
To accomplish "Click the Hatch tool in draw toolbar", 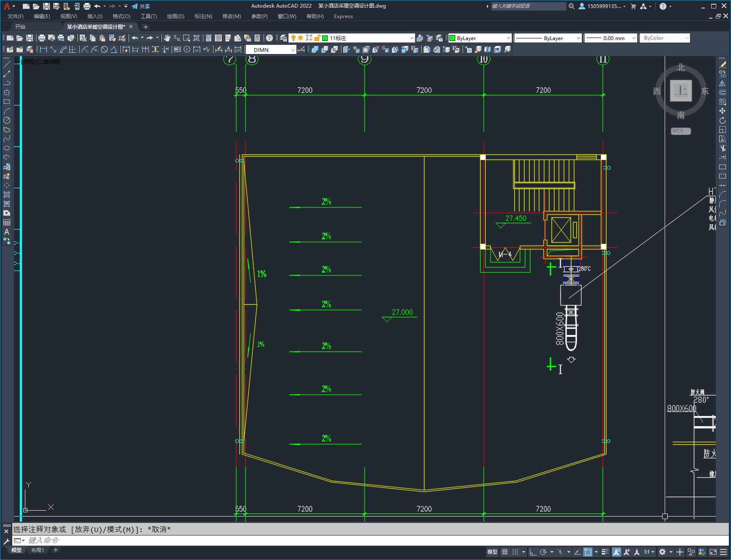I will [7, 195].
